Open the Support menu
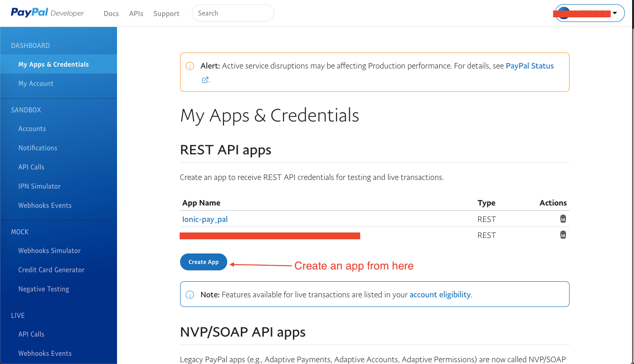The height and width of the screenshot is (364, 634). point(166,14)
